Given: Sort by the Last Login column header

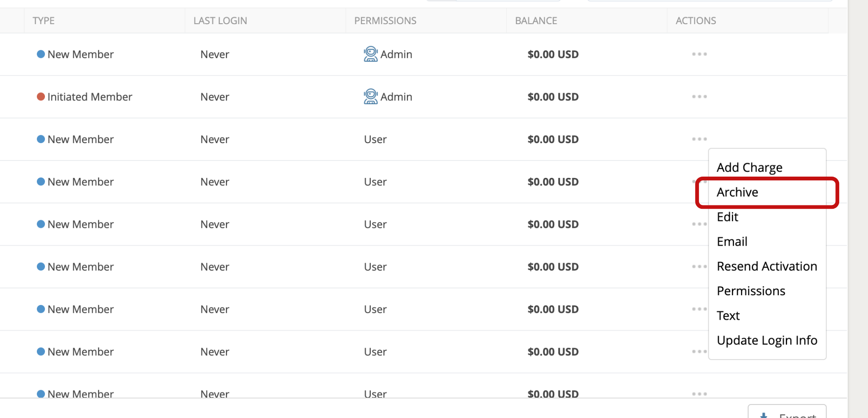Looking at the screenshot, I should [x=220, y=21].
